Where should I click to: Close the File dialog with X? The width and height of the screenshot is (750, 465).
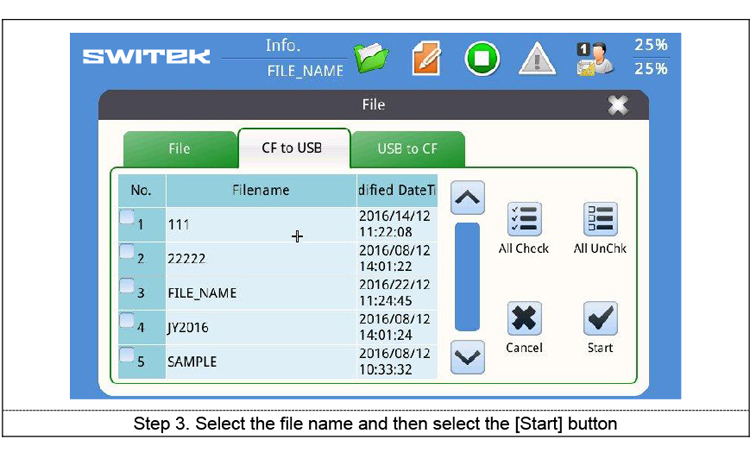pos(618,105)
